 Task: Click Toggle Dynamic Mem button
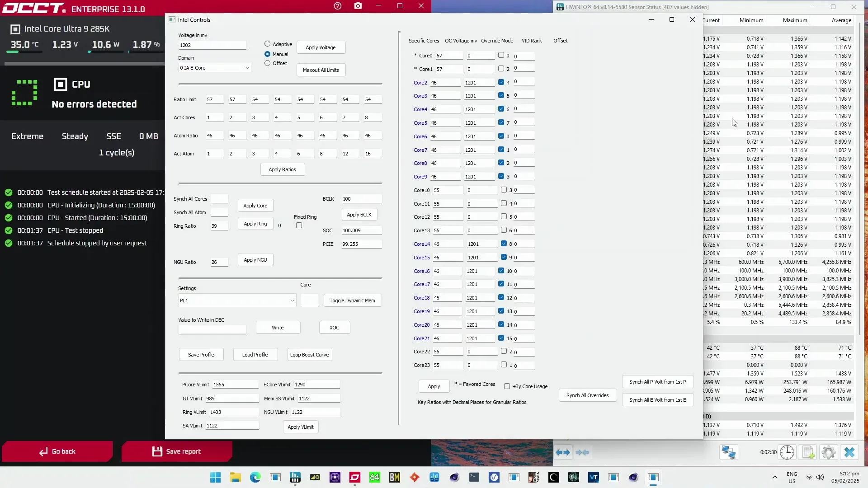(352, 300)
